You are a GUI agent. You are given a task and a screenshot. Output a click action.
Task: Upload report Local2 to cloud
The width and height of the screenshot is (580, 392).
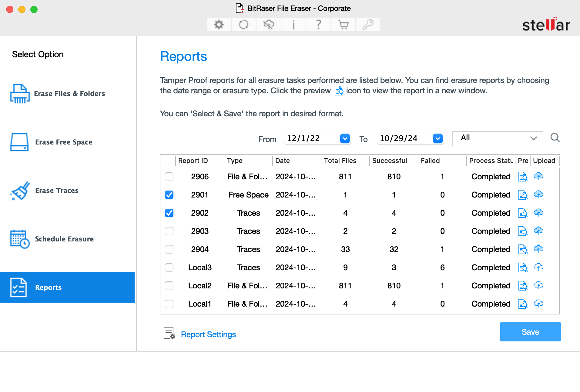(538, 285)
